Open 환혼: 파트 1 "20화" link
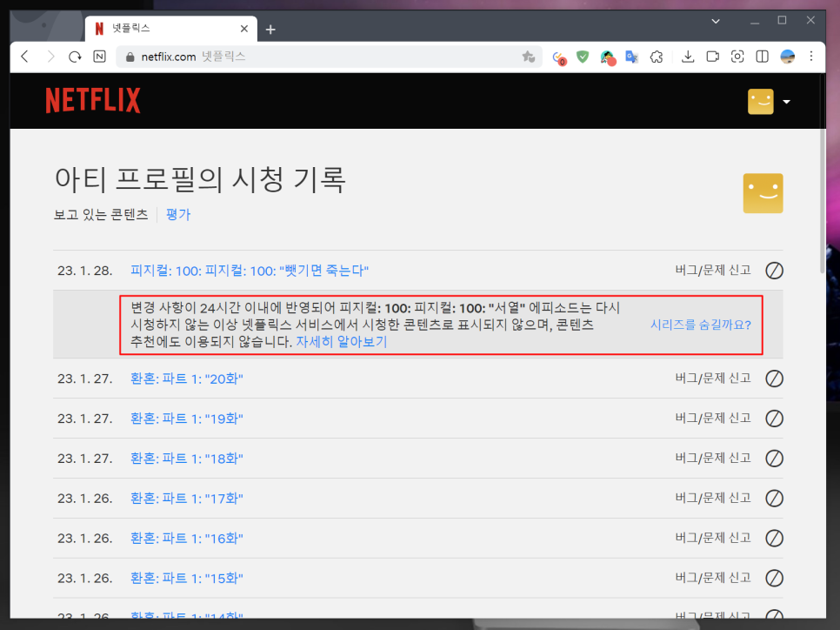The height and width of the screenshot is (630, 840). (186, 379)
